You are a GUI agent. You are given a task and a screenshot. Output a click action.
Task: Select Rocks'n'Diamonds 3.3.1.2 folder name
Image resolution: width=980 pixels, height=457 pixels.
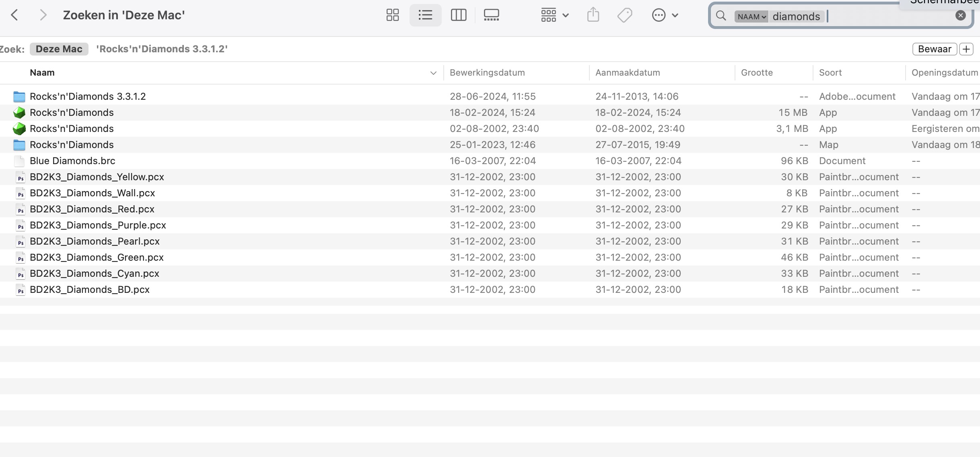pyautogui.click(x=88, y=97)
